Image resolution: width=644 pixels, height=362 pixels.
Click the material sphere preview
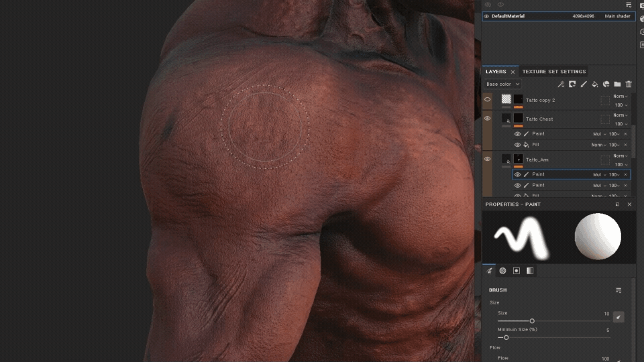(x=598, y=237)
